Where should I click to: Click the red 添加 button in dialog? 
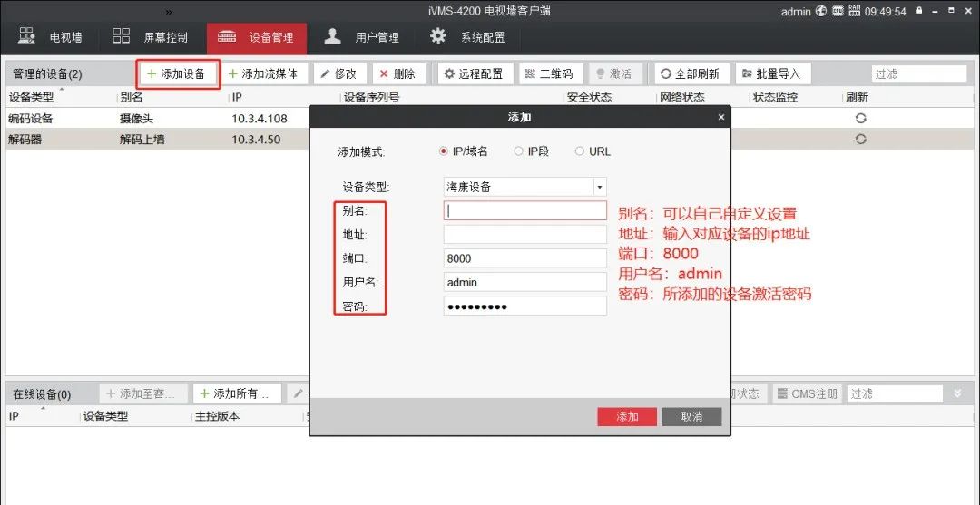tap(627, 417)
